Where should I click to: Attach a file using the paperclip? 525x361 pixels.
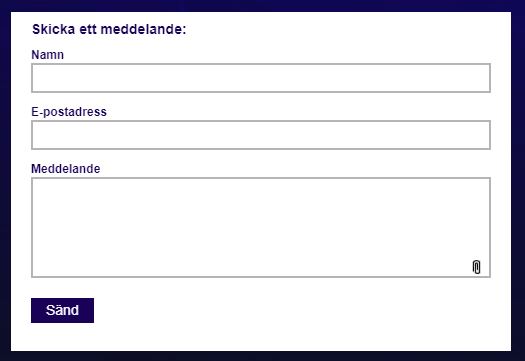pos(476,267)
